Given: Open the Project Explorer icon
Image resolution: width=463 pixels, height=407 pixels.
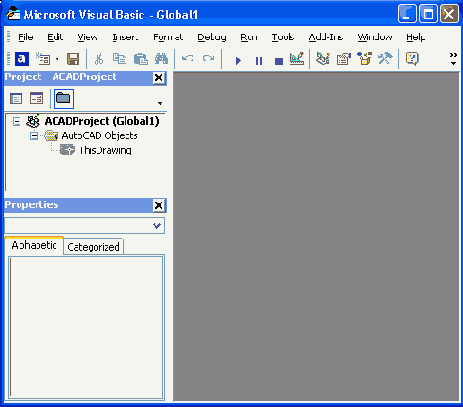Looking at the screenshot, I should click(323, 59).
